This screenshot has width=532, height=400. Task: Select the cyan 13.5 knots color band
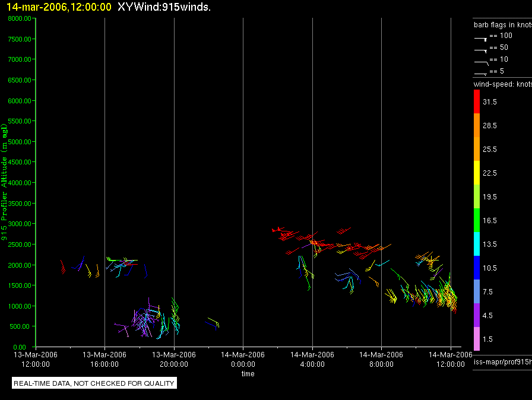pos(477,244)
